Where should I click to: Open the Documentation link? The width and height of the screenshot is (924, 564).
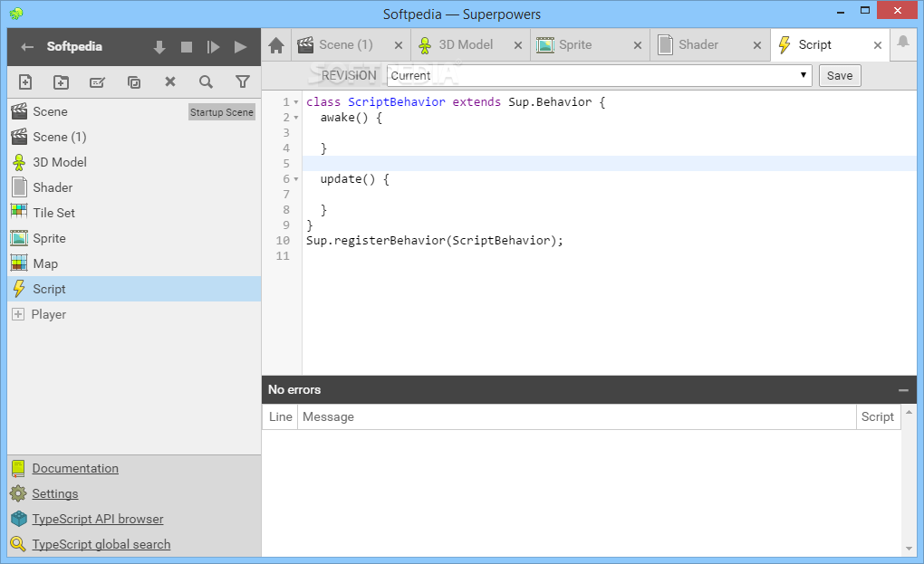coord(75,468)
